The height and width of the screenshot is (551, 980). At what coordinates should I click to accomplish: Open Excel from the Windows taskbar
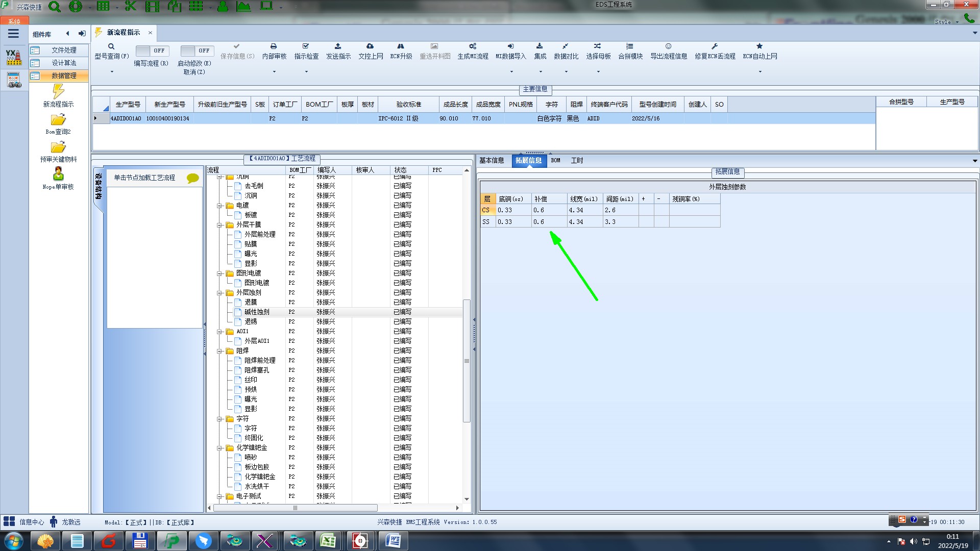328,540
